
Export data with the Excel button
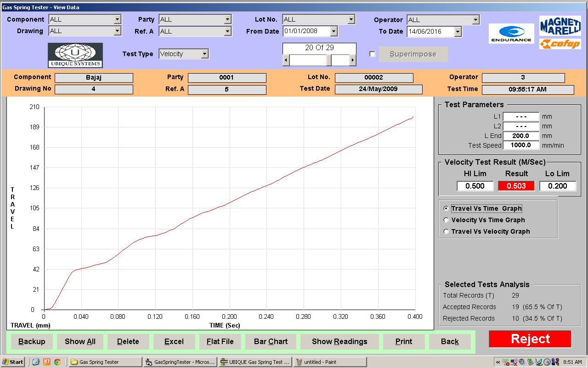[x=174, y=341]
